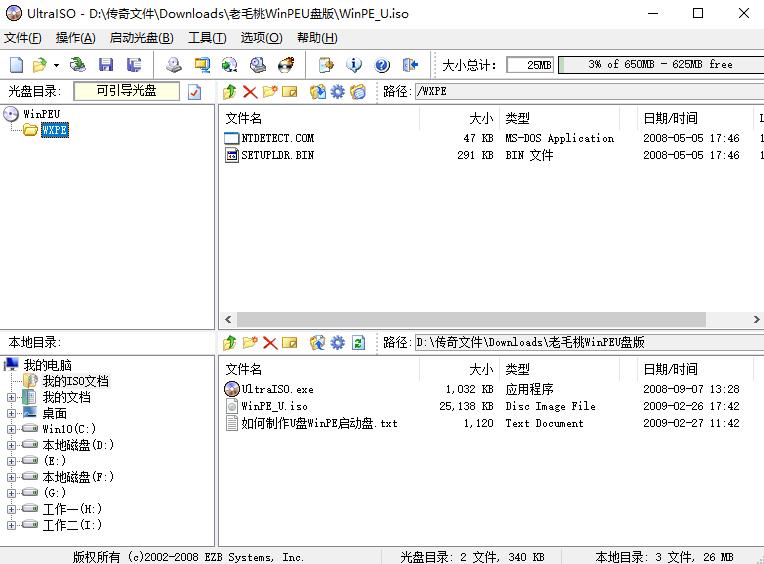This screenshot has width=764, height=564.
Task: Select WinPE_U.iso in local file list
Action: pyautogui.click(x=274, y=406)
